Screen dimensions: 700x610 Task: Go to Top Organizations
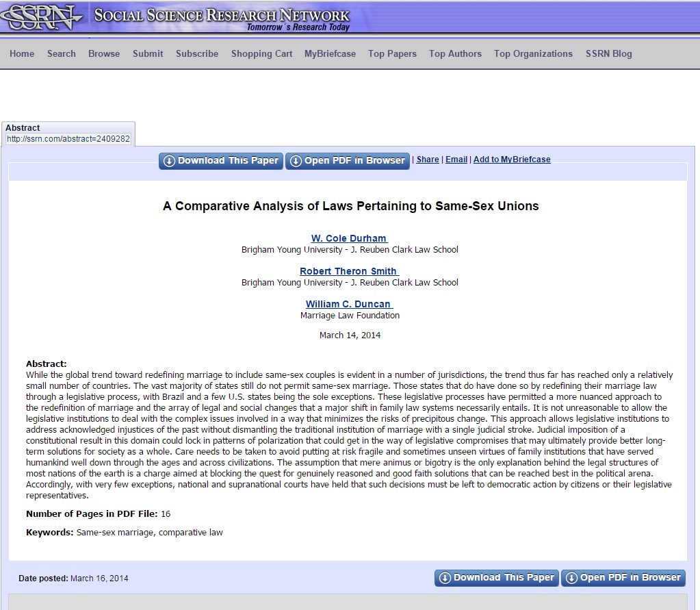(x=533, y=53)
